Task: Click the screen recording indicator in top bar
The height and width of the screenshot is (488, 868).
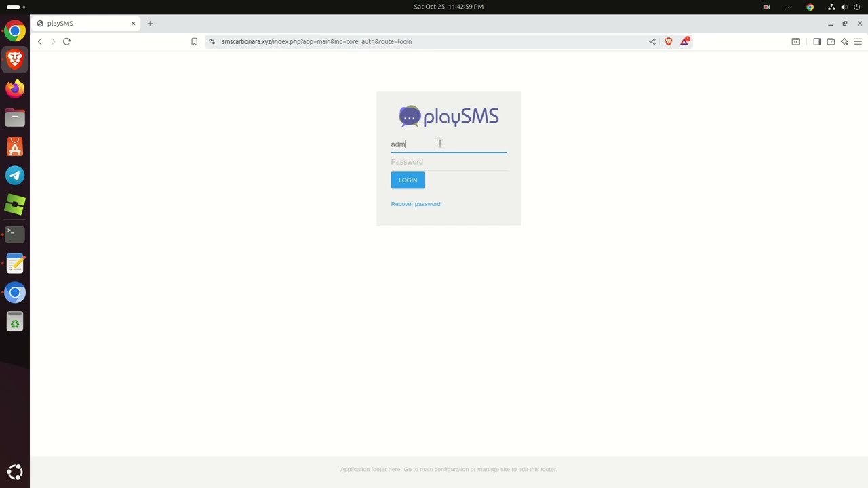Action: tap(766, 7)
